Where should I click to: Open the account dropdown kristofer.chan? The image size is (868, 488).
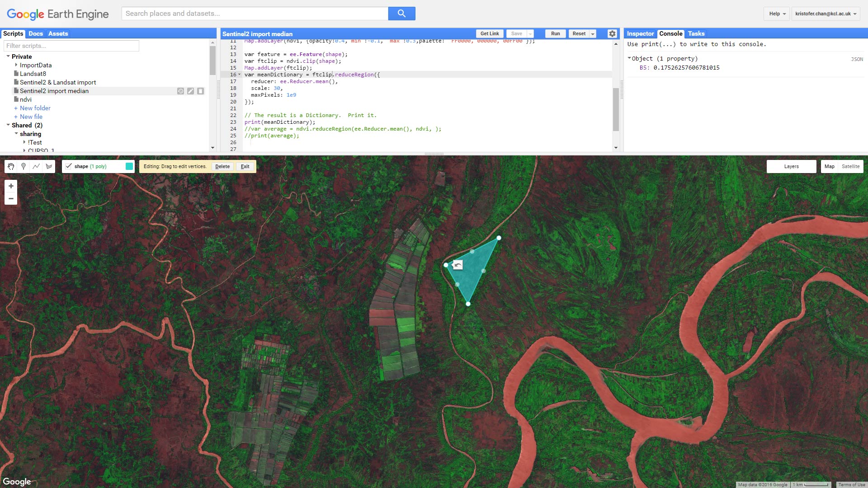[x=826, y=14]
